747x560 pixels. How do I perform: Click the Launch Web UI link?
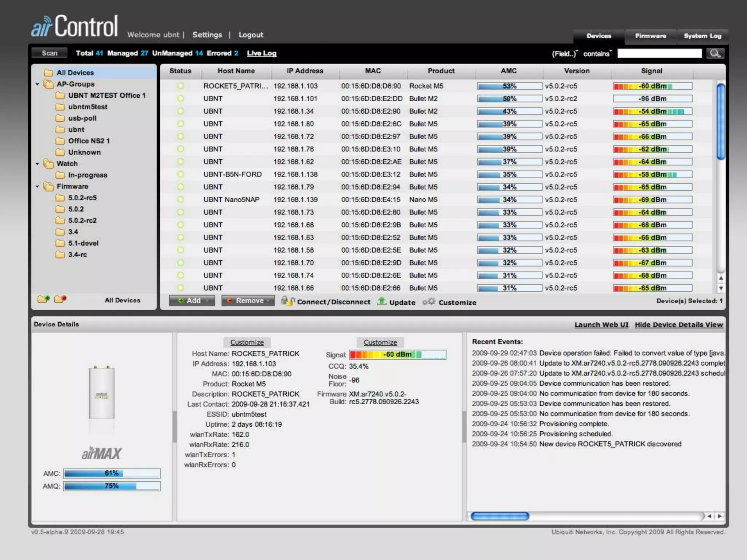601,324
